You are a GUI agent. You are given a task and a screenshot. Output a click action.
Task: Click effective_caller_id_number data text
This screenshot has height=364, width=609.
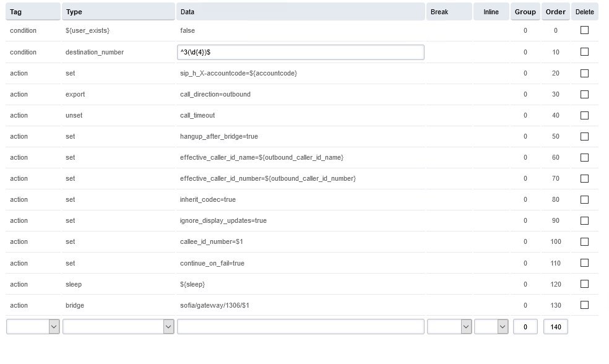(x=267, y=178)
